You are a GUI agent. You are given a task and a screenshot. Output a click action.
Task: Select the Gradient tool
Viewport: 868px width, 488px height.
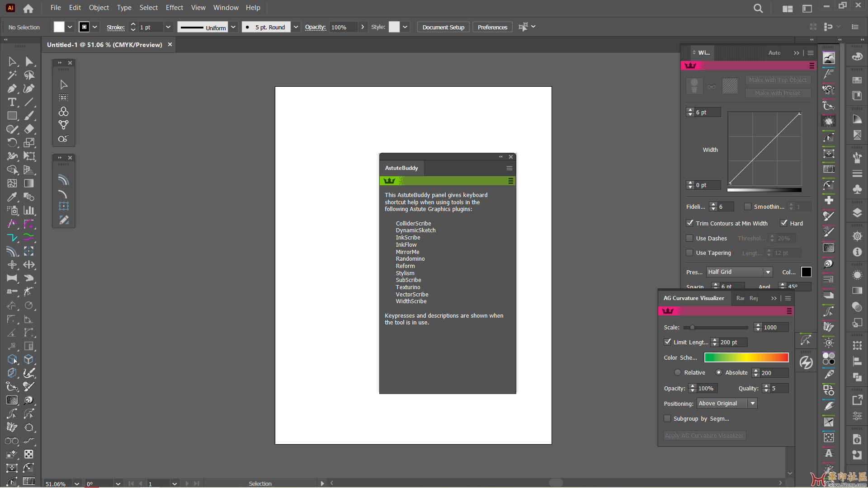point(29,183)
